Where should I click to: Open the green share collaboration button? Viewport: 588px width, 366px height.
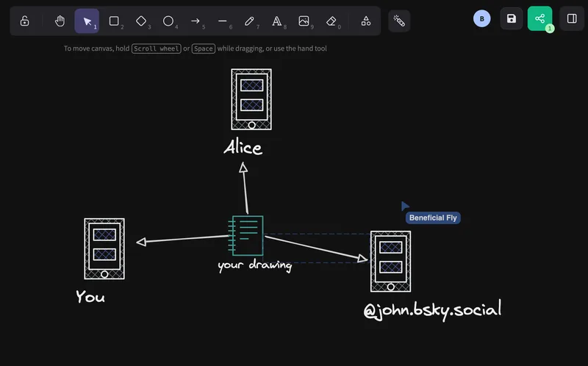click(540, 18)
